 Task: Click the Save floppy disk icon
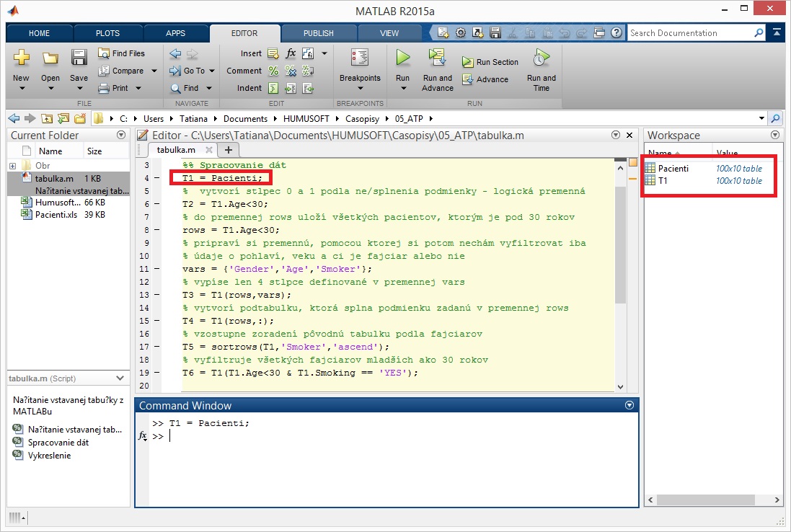click(79, 58)
